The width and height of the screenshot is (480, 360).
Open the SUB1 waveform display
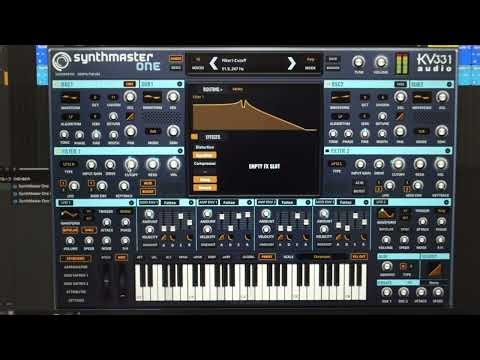tap(152, 97)
